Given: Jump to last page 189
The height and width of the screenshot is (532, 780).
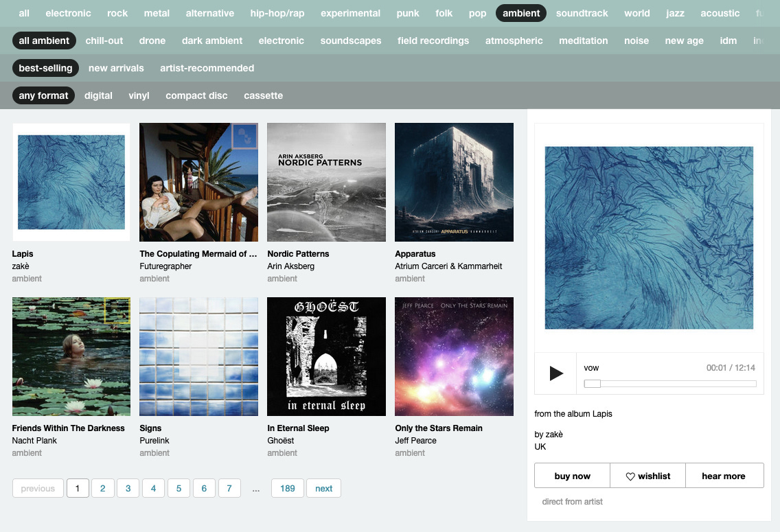Looking at the screenshot, I should (x=288, y=488).
